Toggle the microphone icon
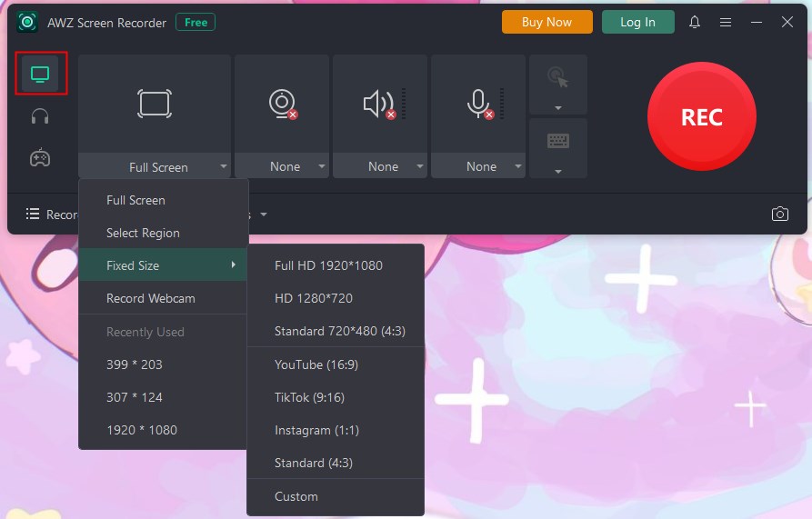This screenshot has height=519, width=812. coord(479,104)
